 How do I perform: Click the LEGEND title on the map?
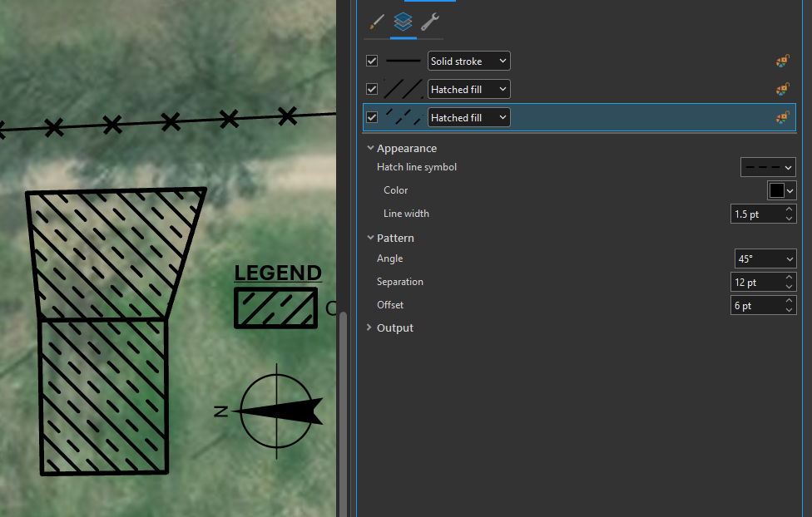point(278,273)
